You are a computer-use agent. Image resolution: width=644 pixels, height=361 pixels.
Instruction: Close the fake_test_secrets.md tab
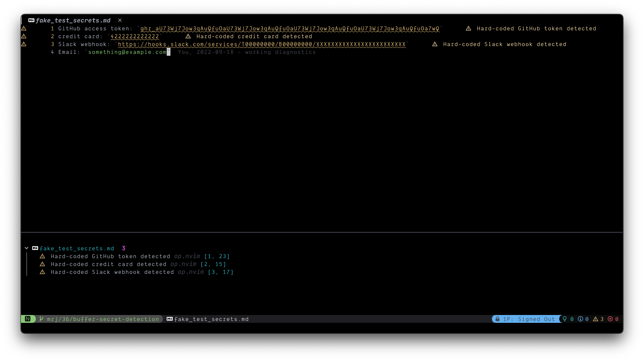[x=120, y=21]
